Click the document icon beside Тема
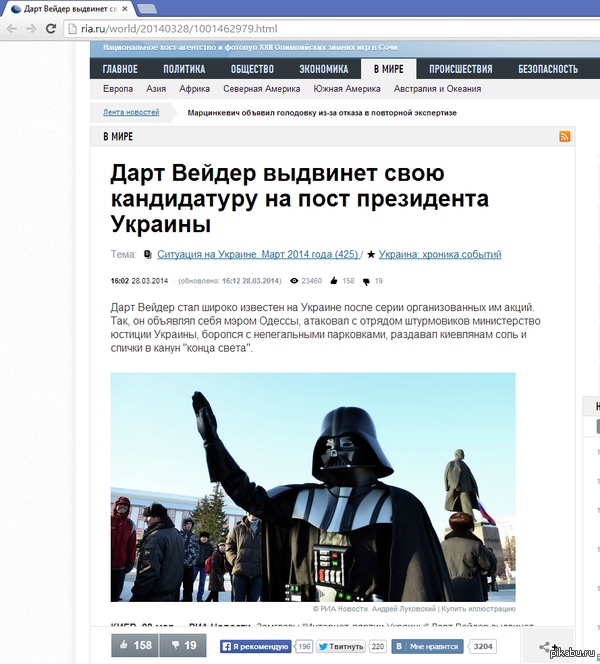The height and width of the screenshot is (664, 600). pos(148,255)
